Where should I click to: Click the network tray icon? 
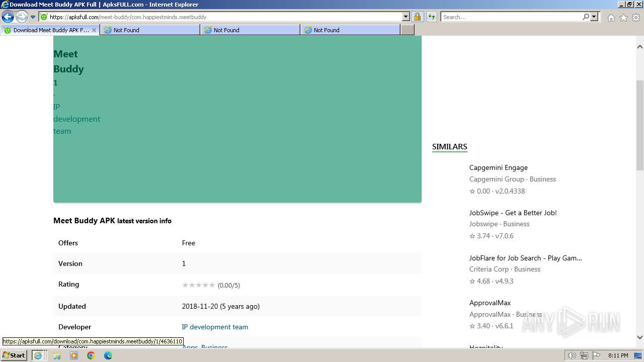pos(584,355)
